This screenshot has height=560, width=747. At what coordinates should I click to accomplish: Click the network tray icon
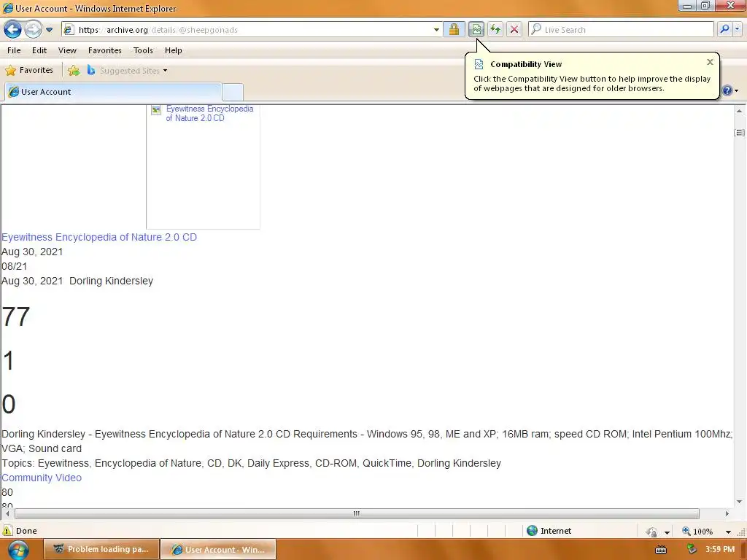tap(692, 549)
